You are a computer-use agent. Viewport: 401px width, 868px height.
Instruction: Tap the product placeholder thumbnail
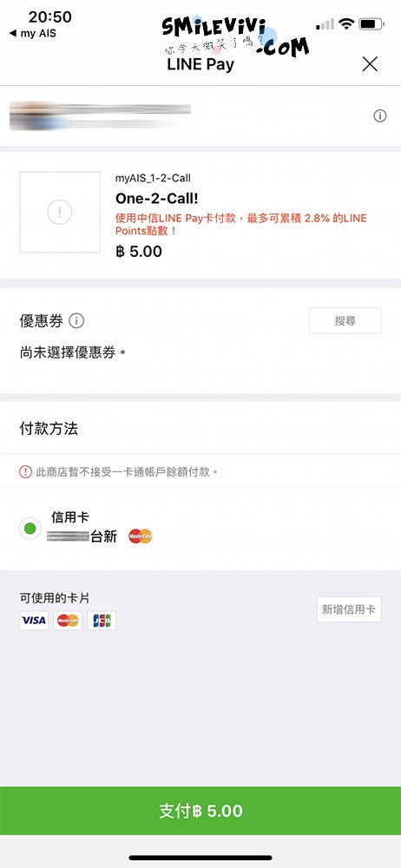60,212
